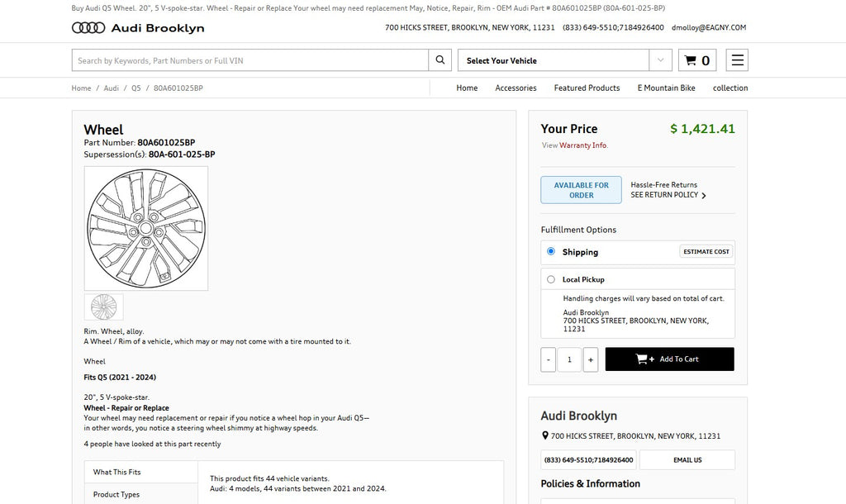Select the small wheel thumbnail image
Image resolution: width=846 pixels, height=504 pixels.
pyautogui.click(x=103, y=307)
